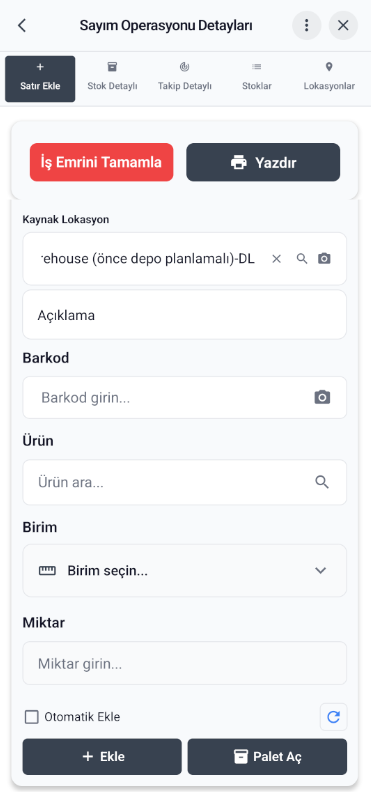Click the red İş Emrini Tamamla button

(102, 162)
